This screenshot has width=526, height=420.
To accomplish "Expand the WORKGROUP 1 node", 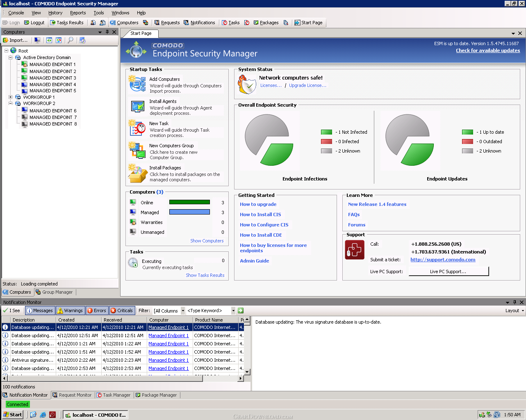I will point(11,97).
